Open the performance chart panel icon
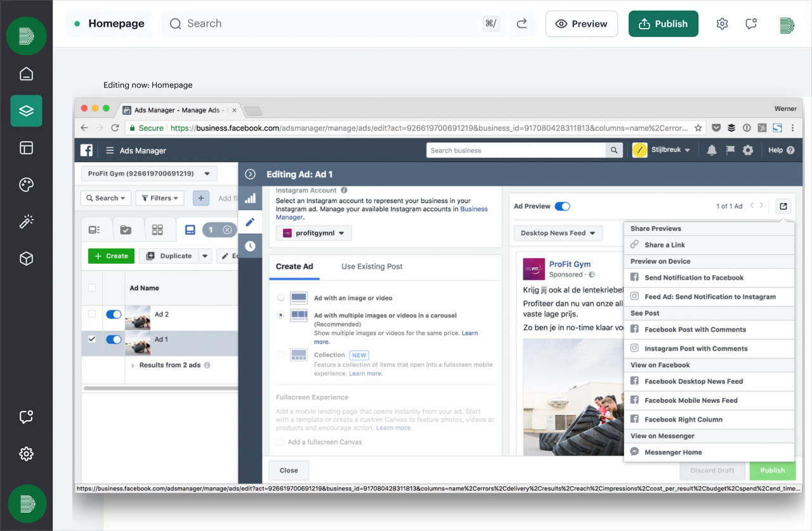This screenshot has height=531, width=812. [x=250, y=197]
